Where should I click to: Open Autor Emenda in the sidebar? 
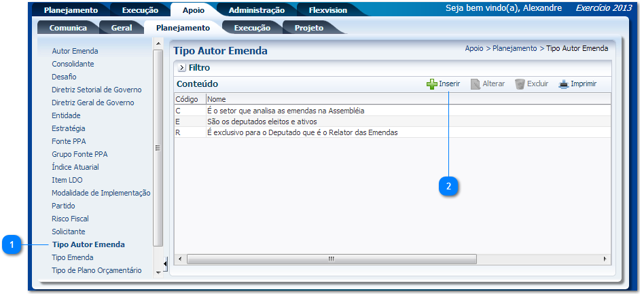click(x=75, y=51)
